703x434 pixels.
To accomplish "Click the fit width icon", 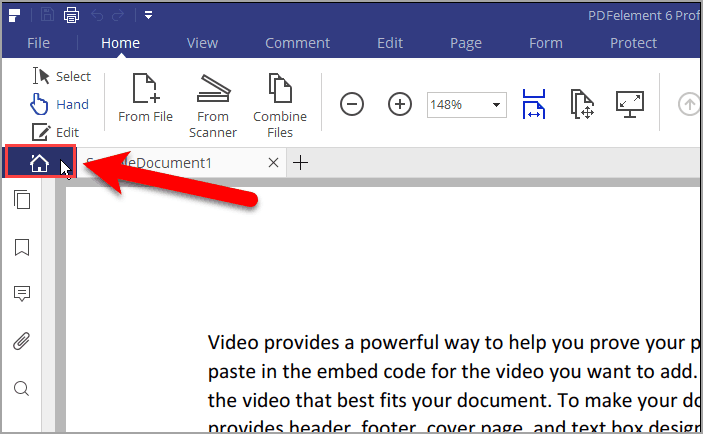I will click(x=534, y=104).
